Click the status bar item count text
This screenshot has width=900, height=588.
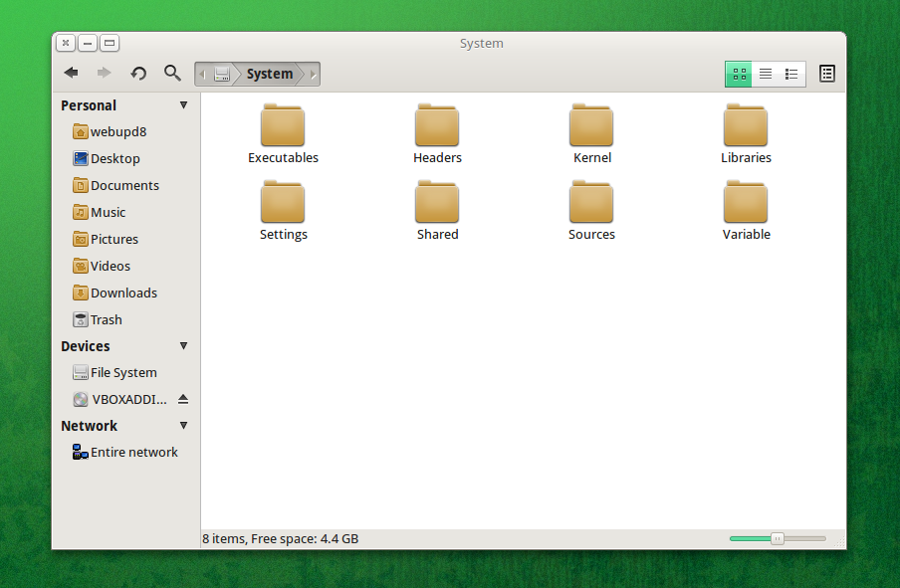tap(280, 538)
